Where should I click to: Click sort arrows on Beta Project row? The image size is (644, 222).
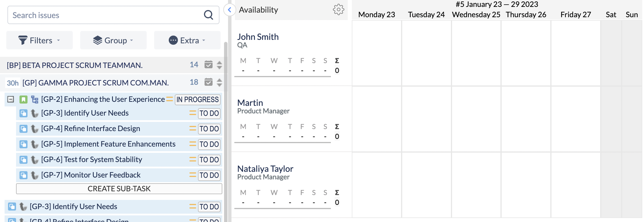(219, 65)
